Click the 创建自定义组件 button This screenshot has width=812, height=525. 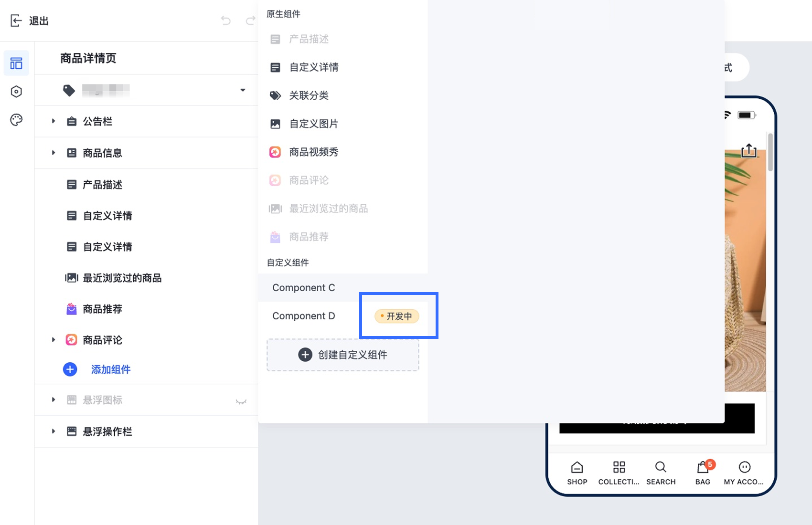pyautogui.click(x=342, y=355)
